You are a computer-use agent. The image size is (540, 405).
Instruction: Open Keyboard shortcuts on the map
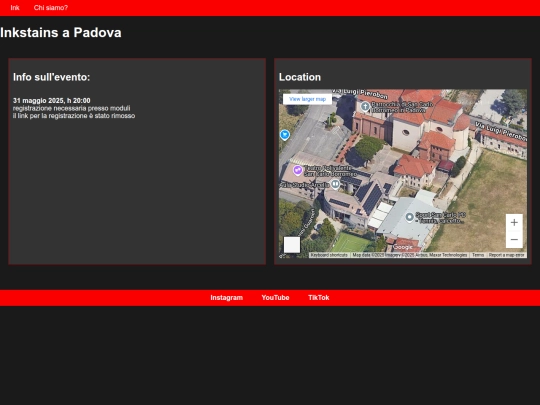pos(329,255)
